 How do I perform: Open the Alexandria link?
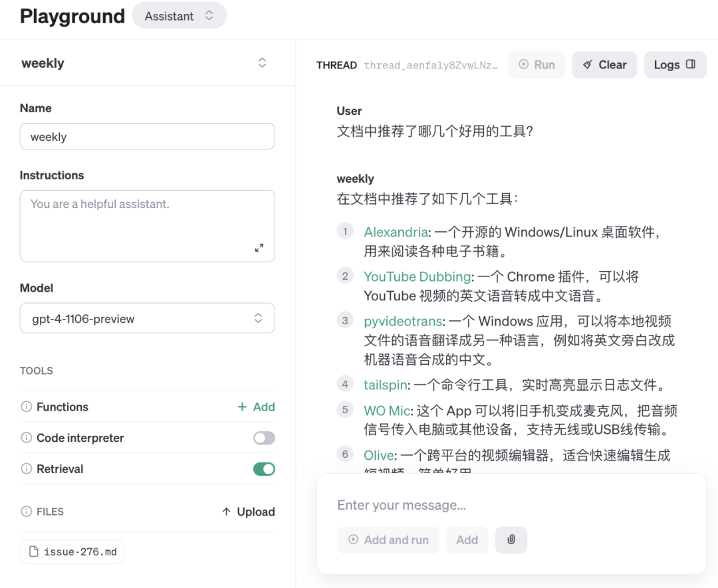coord(396,232)
